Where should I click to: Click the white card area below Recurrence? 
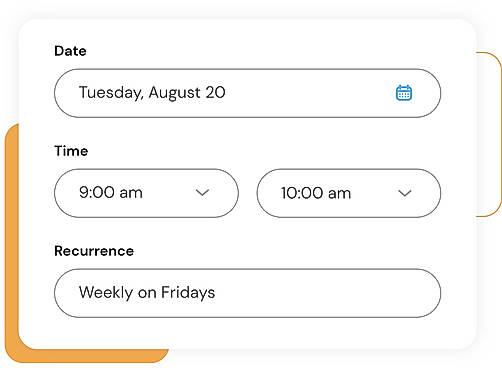click(247, 333)
